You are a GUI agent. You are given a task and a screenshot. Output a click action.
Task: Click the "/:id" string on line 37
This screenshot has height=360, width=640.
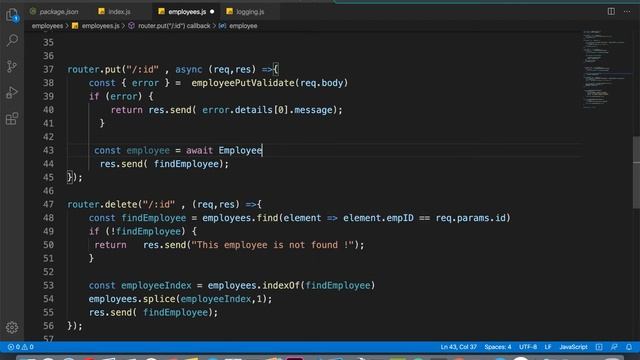pyautogui.click(x=142, y=69)
